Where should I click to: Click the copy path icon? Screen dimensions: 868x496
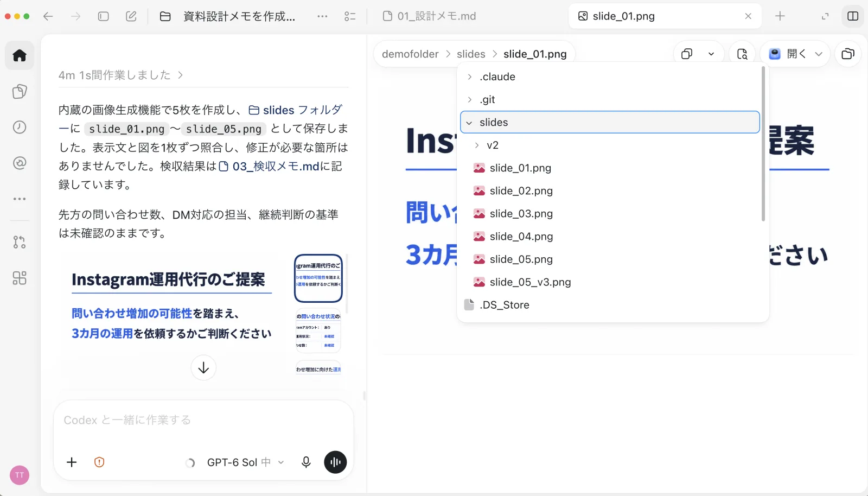687,54
